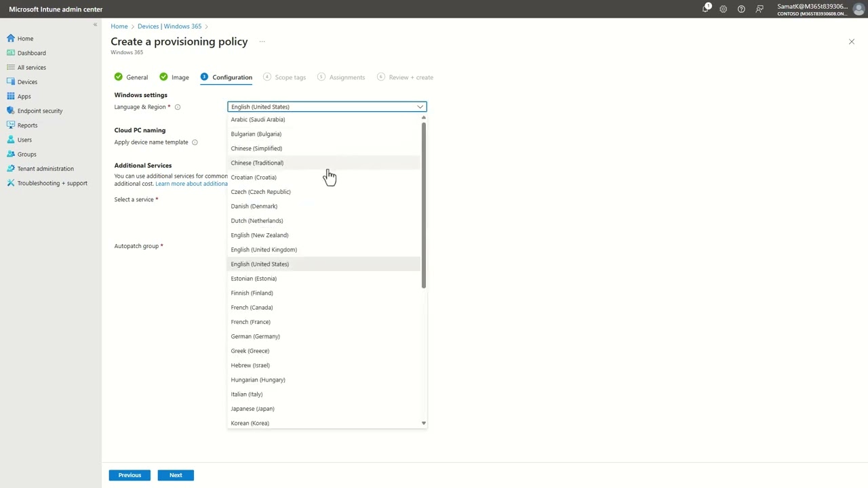Viewport: 868px width, 488px height.
Task: Select Dutch (Netherlands) option
Action: [x=324, y=221]
